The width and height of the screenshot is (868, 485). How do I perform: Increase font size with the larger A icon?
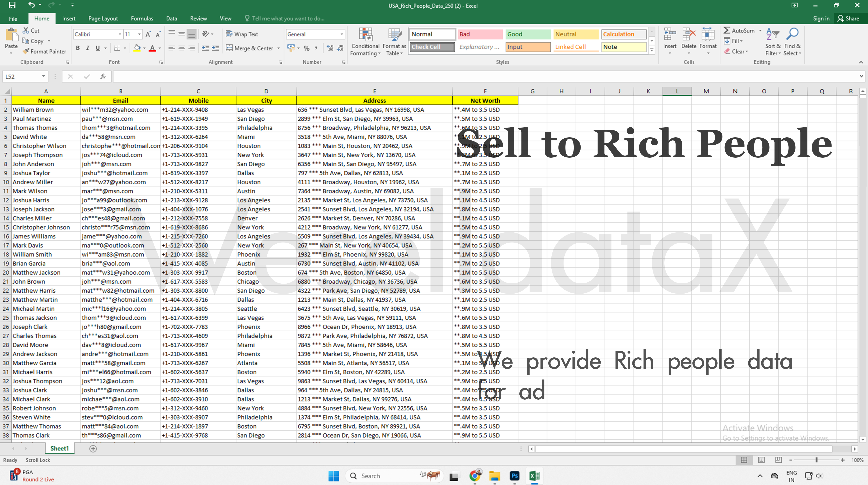coord(148,34)
